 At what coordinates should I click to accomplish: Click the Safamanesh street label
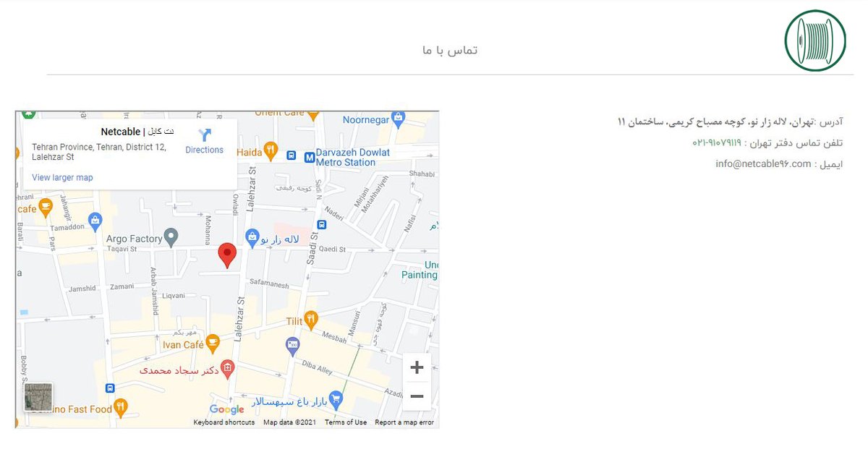269,286
